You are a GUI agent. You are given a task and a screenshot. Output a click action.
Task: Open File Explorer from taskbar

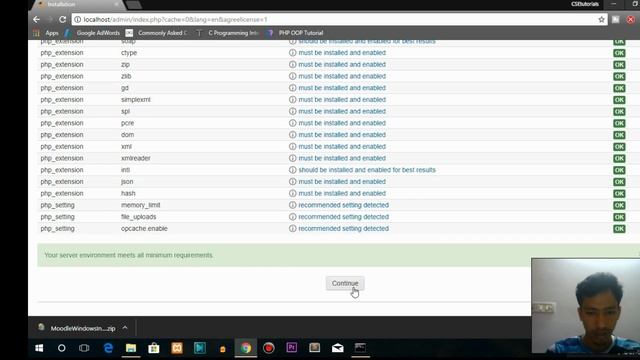click(x=131, y=348)
